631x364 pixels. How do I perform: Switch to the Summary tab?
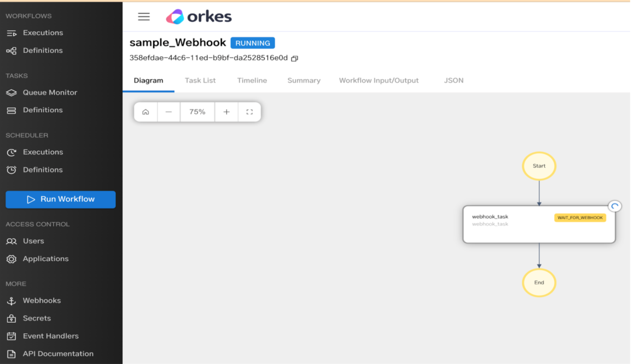pos(304,80)
